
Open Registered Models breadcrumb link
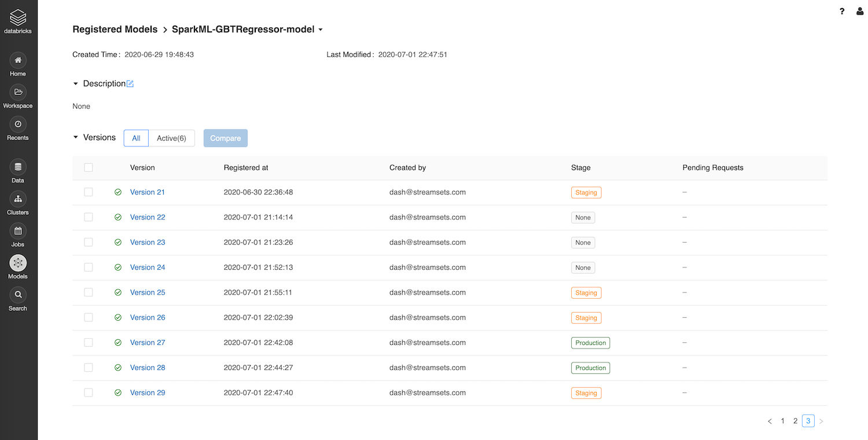point(115,30)
